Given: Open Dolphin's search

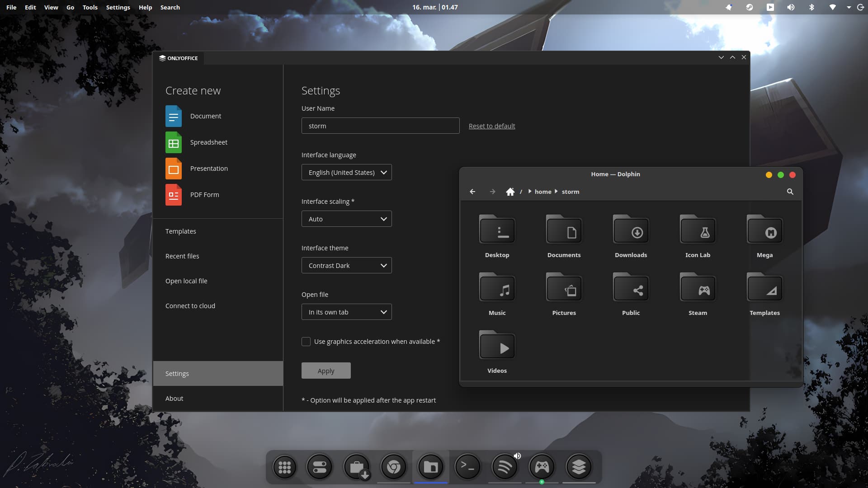Looking at the screenshot, I should pyautogui.click(x=789, y=192).
